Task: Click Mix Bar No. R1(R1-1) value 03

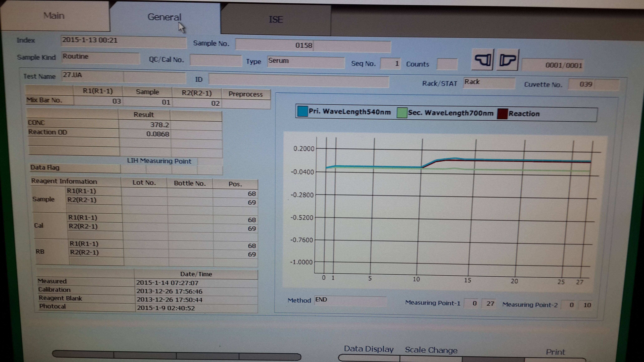Action: click(x=98, y=101)
